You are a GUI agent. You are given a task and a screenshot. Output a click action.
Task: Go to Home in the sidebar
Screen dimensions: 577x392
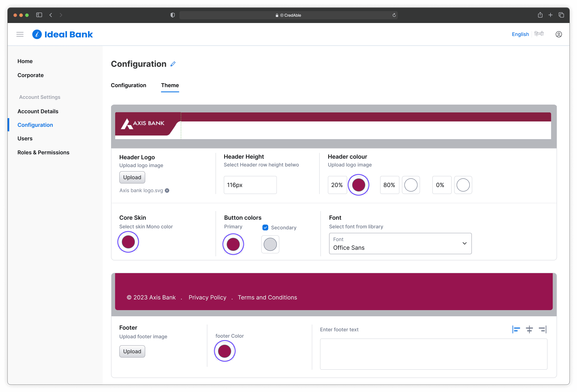pos(25,61)
